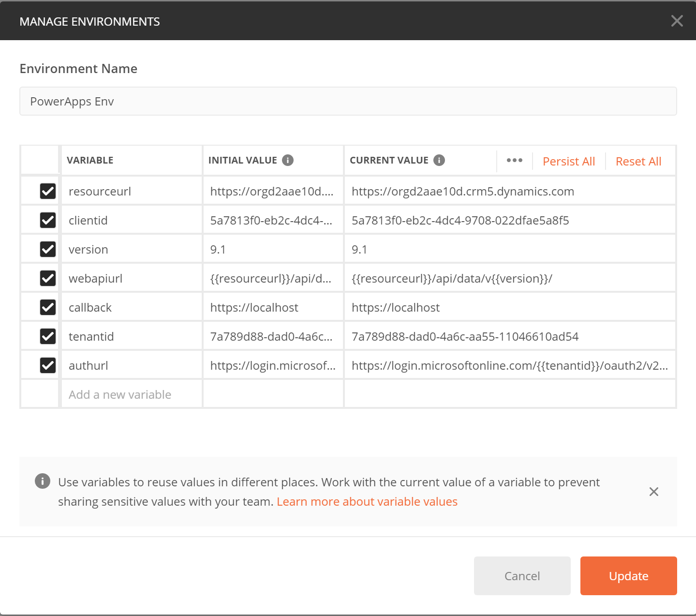This screenshot has height=616, width=696.
Task: Click the tenantid variable name cell
Action: 132,336
